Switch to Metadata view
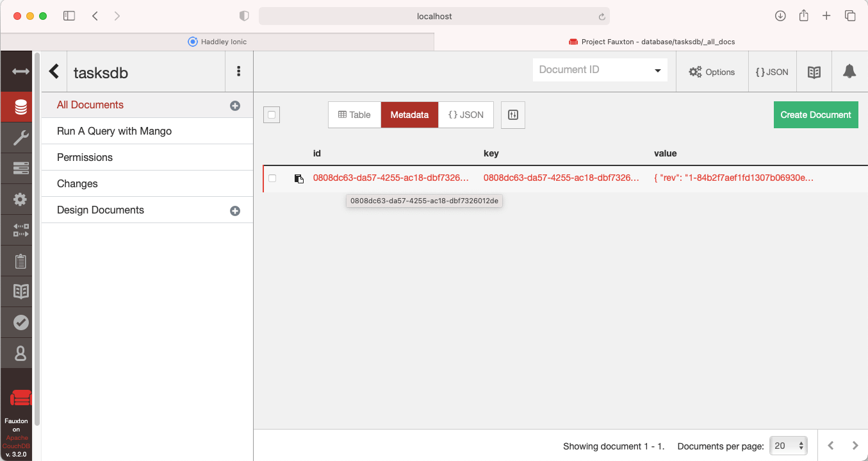Image resolution: width=868 pixels, height=461 pixels. tap(409, 115)
